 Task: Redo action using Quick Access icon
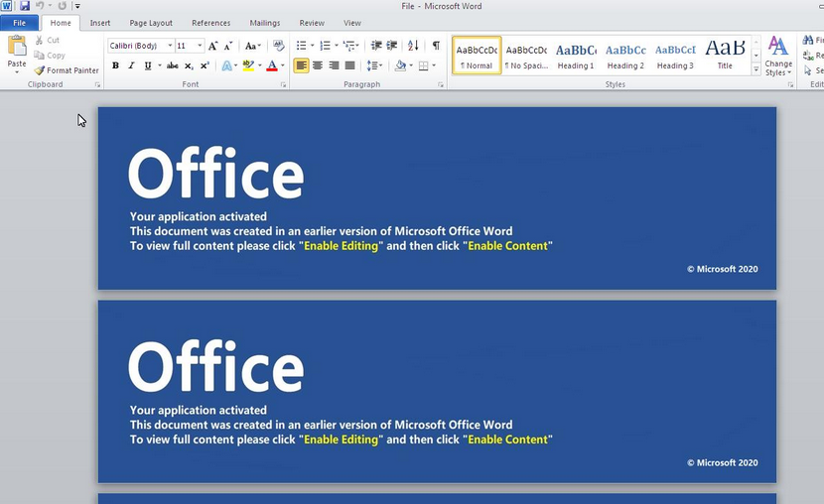(x=62, y=6)
